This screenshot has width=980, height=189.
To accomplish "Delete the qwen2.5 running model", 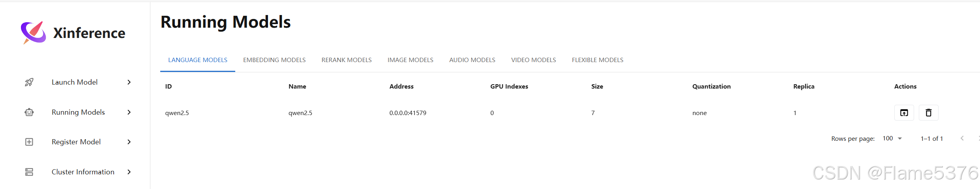I will 928,113.
